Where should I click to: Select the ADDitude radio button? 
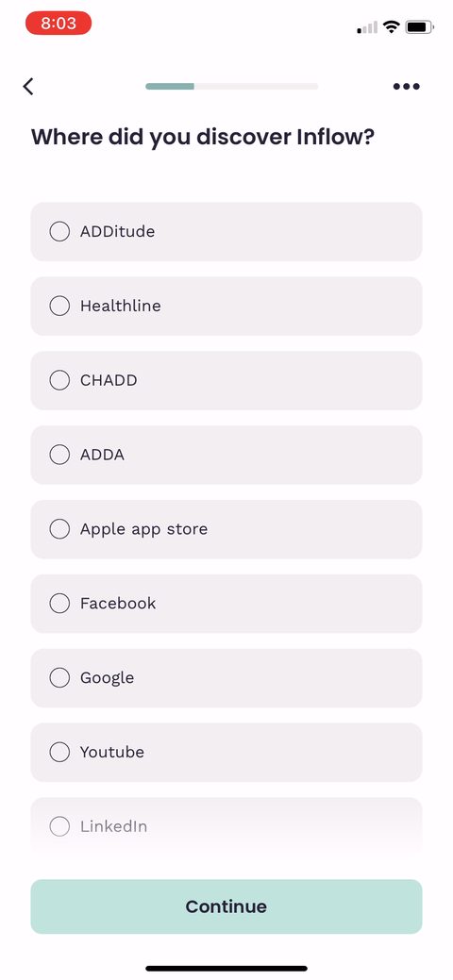tap(59, 231)
